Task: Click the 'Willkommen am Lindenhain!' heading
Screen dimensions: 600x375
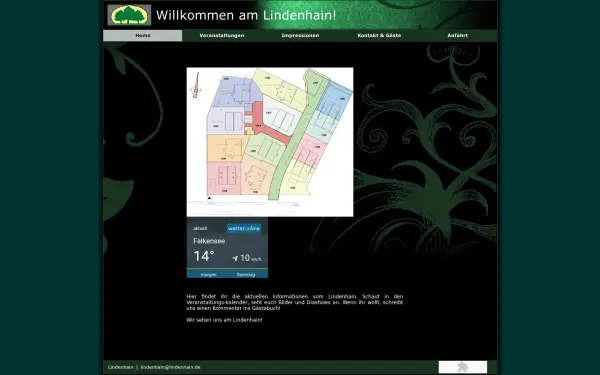Action: (x=246, y=15)
